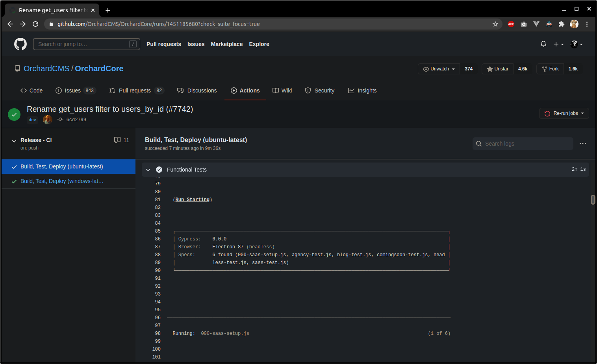
Task: Switch to the Security tab
Action: pos(320,91)
